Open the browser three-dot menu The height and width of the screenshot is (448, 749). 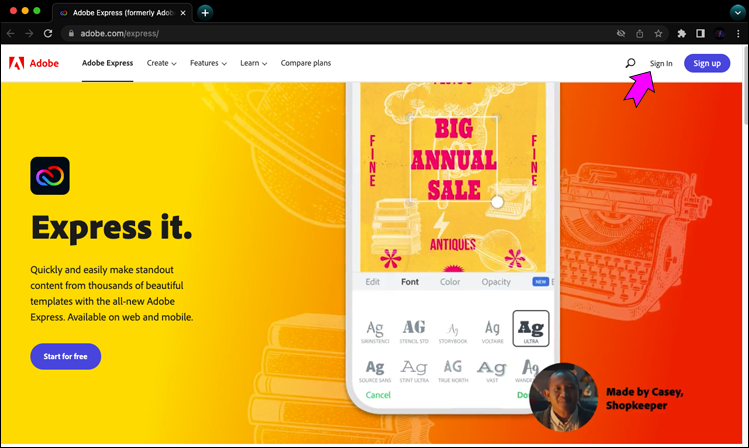coord(738,33)
